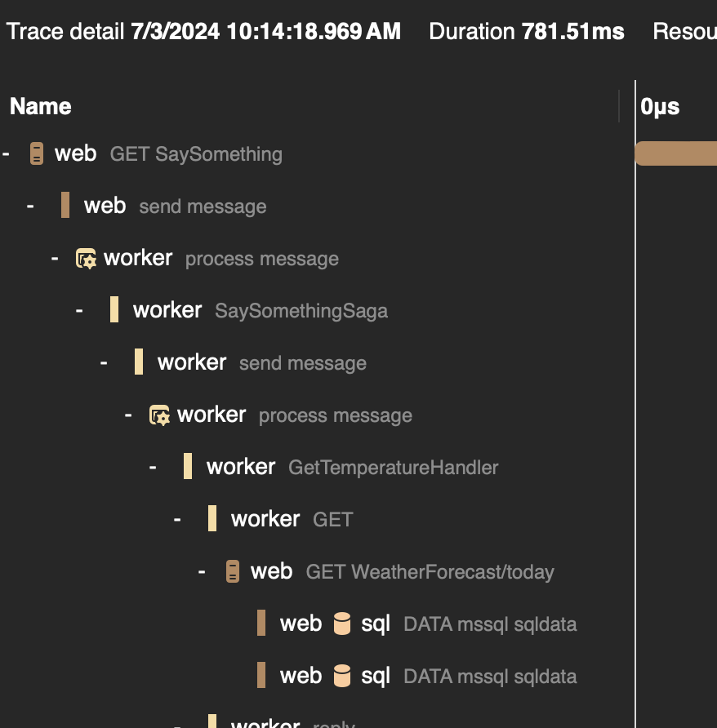Click the yellow bar of worker send message

click(x=139, y=362)
